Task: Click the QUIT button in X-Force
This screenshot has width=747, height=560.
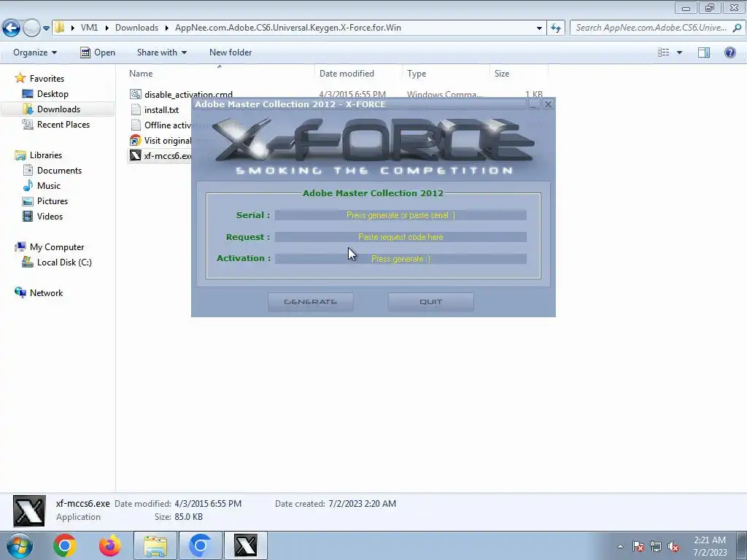Action: (430, 301)
